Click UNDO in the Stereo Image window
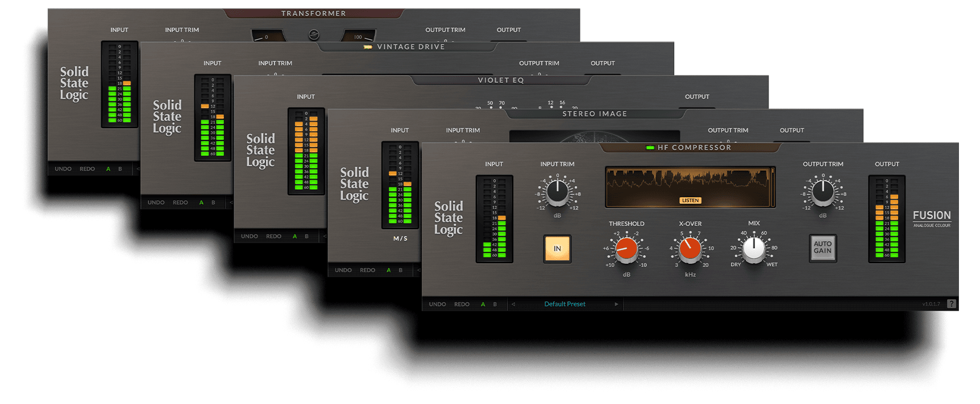Image resolution: width=980 pixels, height=404 pixels. [x=343, y=270]
